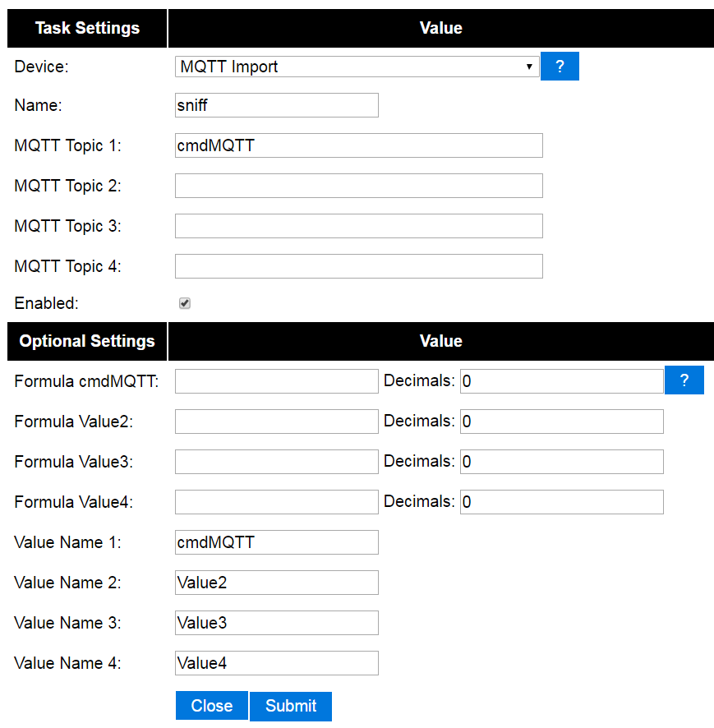This screenshot has width=714, height=728.
Task: Click the MQTT Topic 1: label
Action: point(67,145)
